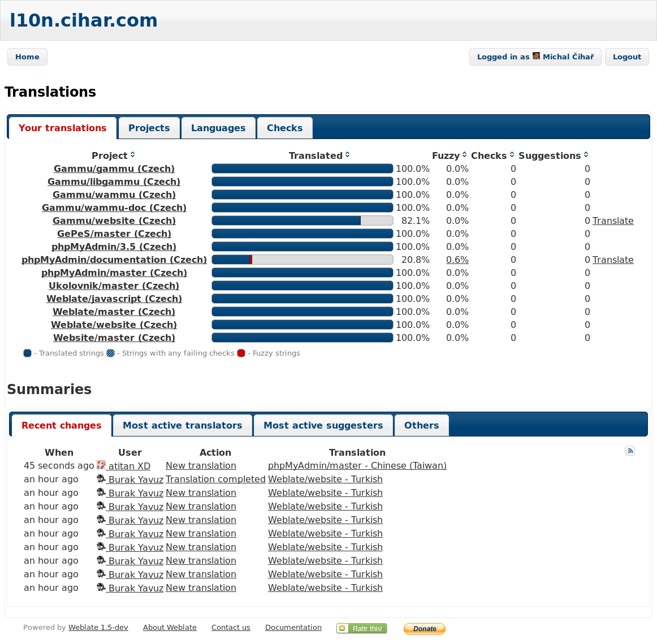Viewport: 657px width, 644px height.
Task: Select the Recent changes tab
Action: 62,425
